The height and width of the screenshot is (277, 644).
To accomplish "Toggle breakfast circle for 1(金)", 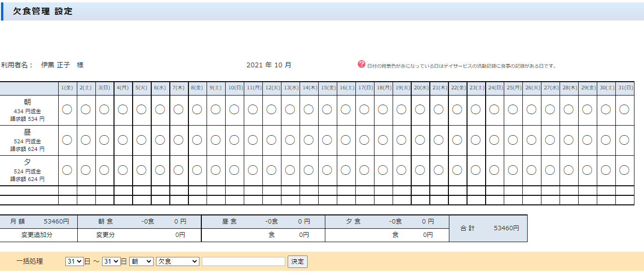I will point(67,109).
